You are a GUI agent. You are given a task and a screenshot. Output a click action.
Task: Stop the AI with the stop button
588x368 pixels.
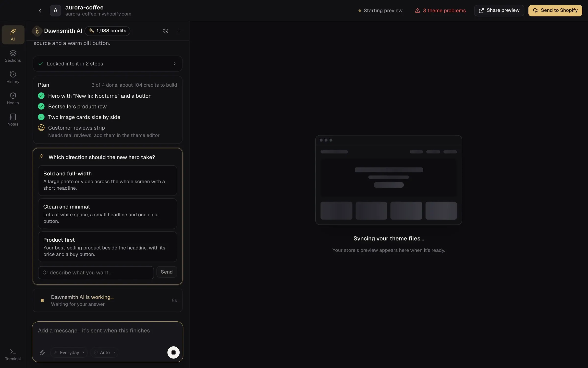pos(173,353)
